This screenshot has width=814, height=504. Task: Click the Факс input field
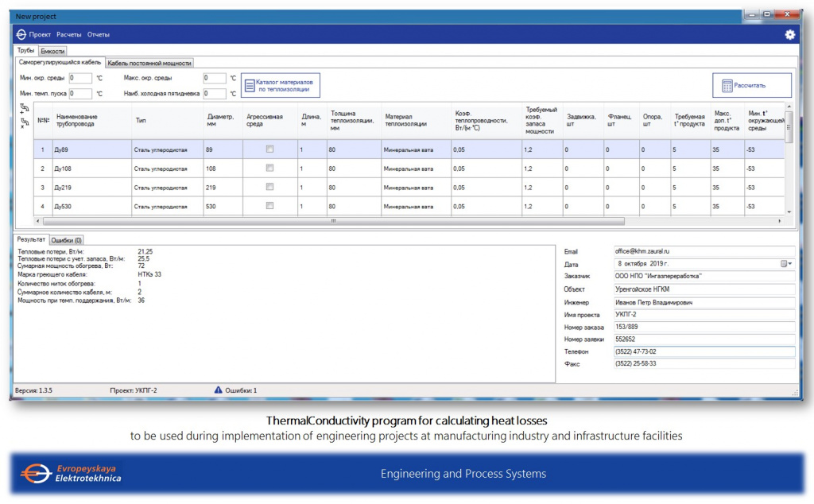704,364
